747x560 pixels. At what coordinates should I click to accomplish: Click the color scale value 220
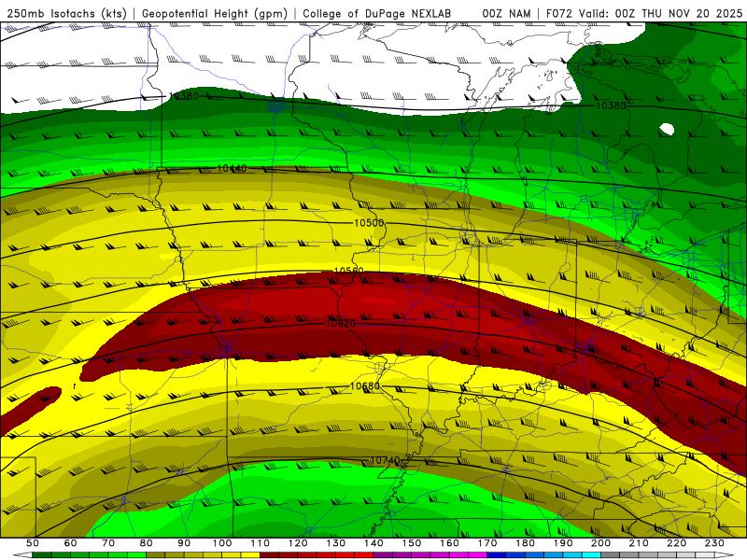(676, 543)
